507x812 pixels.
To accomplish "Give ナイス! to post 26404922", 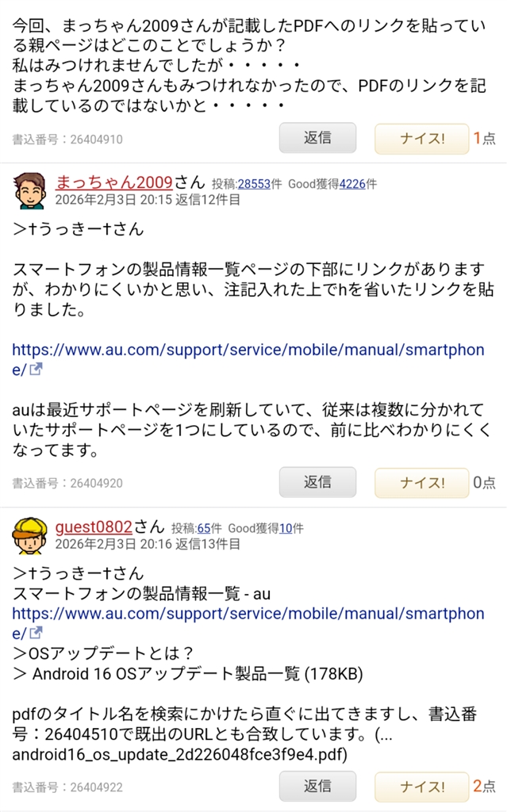I will tap(421, 787).
